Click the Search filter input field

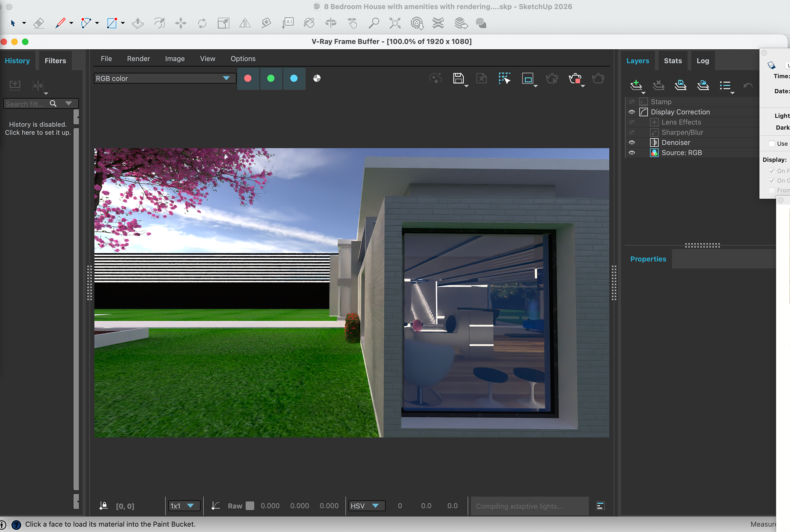point(26,104)
